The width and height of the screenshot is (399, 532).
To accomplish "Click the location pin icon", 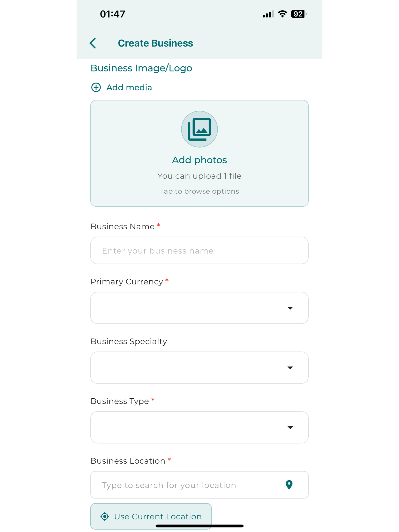I will [x=289, y=485].
